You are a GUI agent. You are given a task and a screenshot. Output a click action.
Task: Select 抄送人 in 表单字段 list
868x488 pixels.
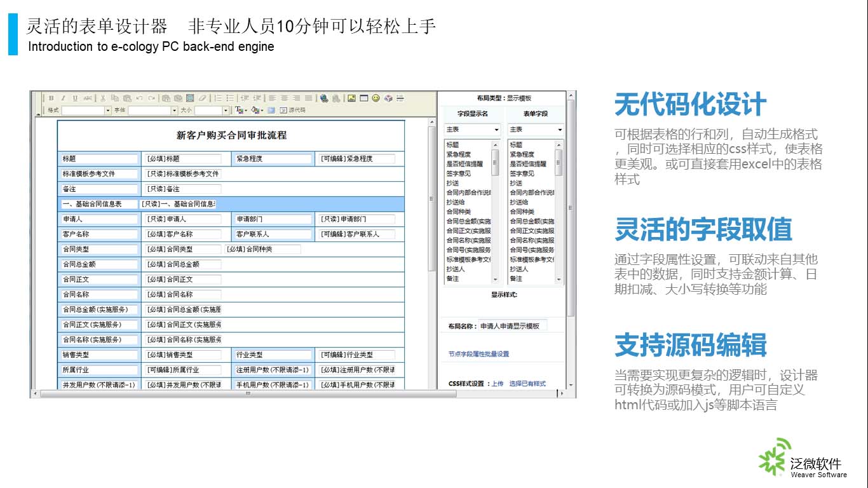pos(519,269)
